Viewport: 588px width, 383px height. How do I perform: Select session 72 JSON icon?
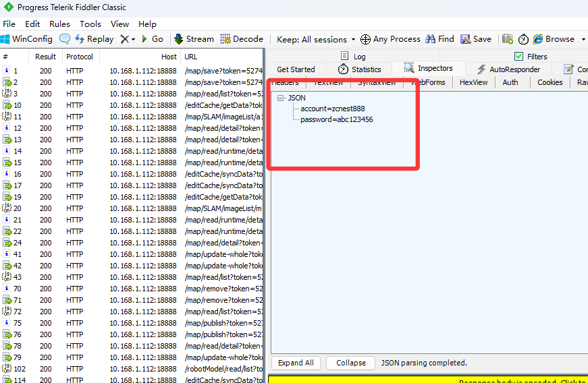(x=7, y=312)
